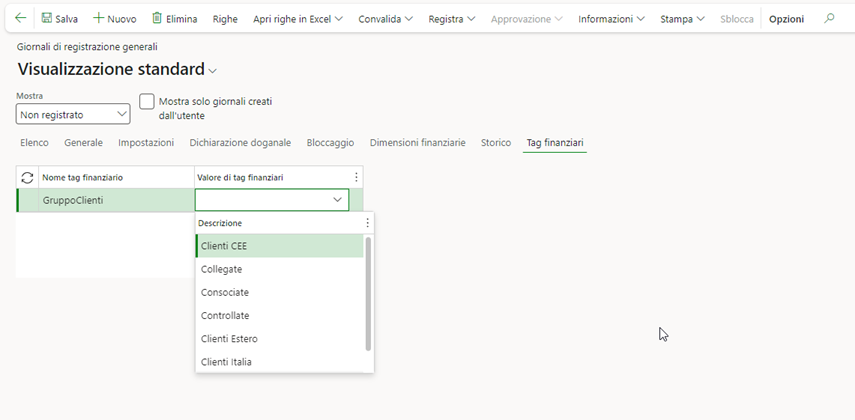Click the Righe button
Viewport: 855px width, 420px height.
tap(225, 19)
